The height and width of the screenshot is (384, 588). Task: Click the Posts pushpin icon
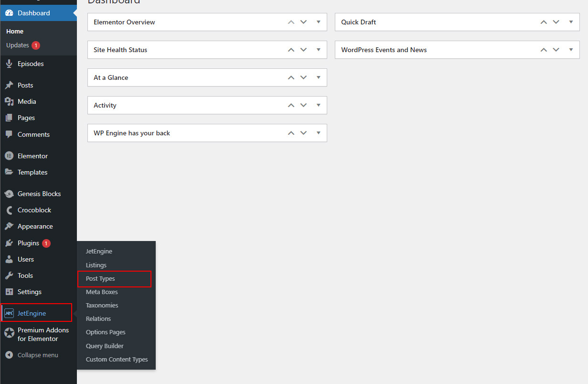click(9, 85)
